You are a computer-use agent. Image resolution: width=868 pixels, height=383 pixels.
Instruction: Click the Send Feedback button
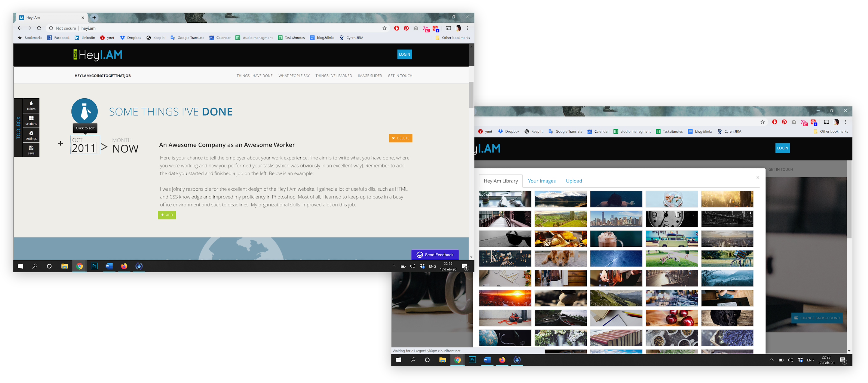coord(435,255)
